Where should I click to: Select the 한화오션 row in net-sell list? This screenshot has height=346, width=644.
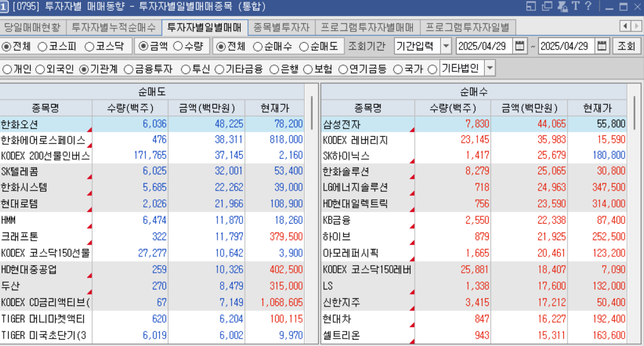pyautogui.click(x=152, y=124)
